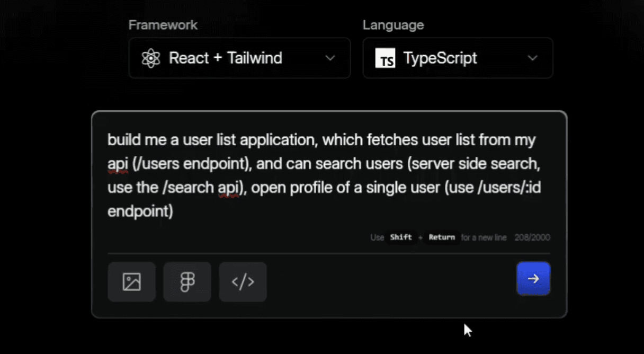Screen dimensions: 644x354
Task: Click the Return key badge
Action: point(442,237)
